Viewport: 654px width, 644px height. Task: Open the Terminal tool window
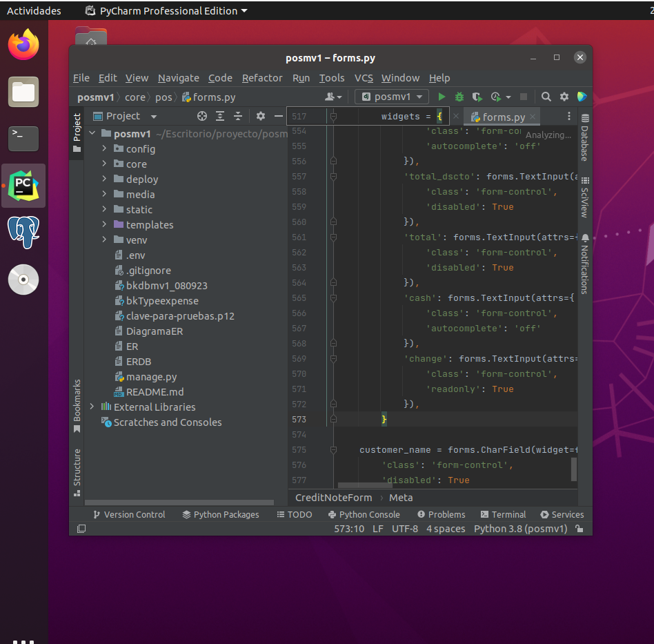pyautogui.click(x=503, y=514)
